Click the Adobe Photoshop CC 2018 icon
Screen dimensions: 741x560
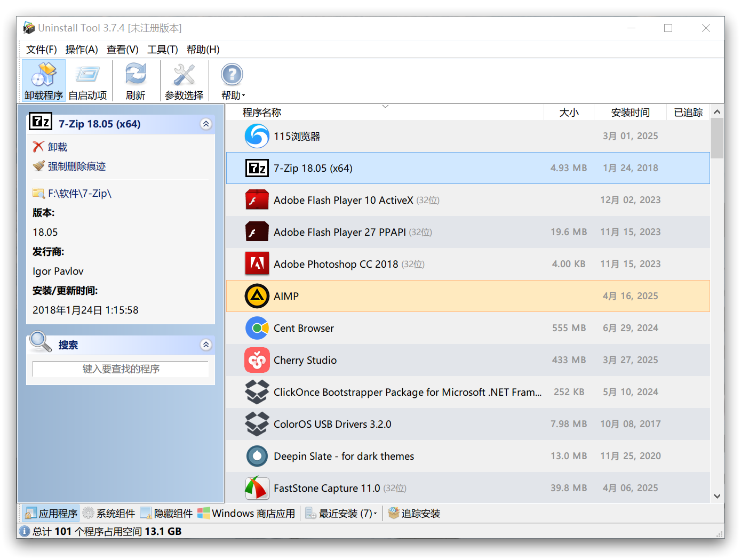(257, 264)
